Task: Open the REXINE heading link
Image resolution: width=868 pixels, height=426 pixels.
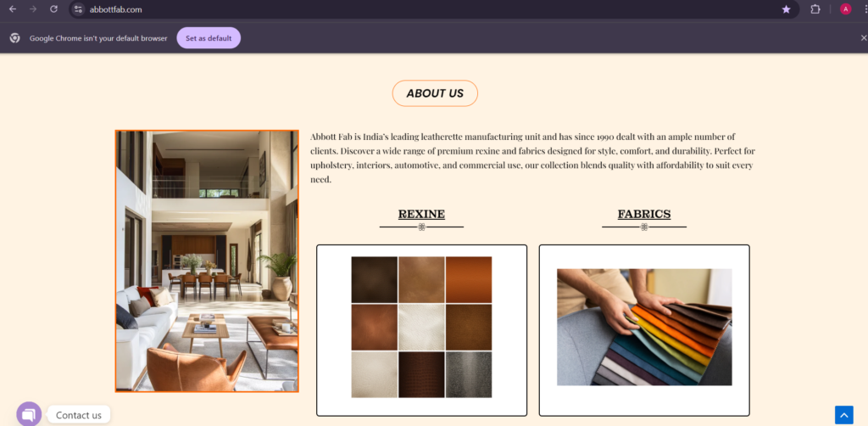Action: [422, 214]
